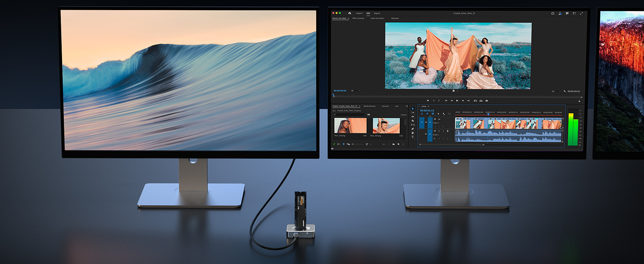Select the Type tool
The height and width of the screenshot is (264, 644).
[x=413, y=137]
